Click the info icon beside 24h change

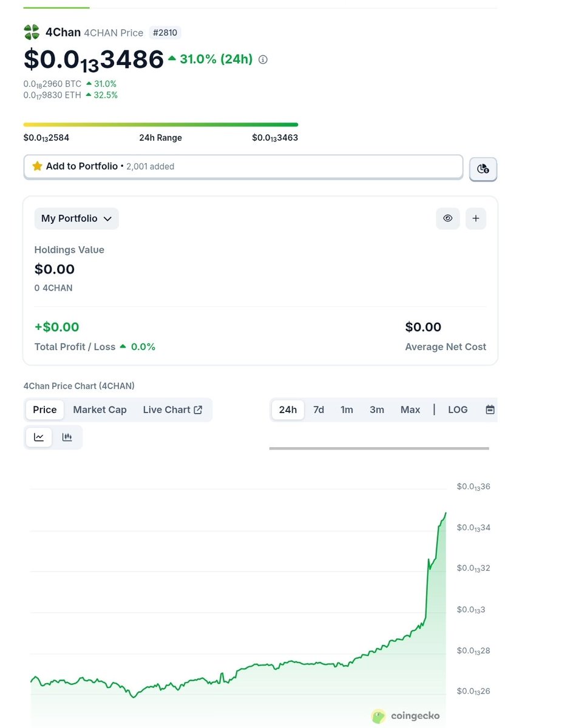point(263,59)
